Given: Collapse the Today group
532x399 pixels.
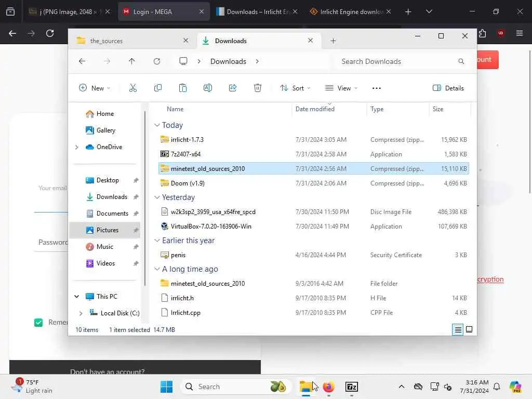Looking at the screenshot, I should click(157, 125).
